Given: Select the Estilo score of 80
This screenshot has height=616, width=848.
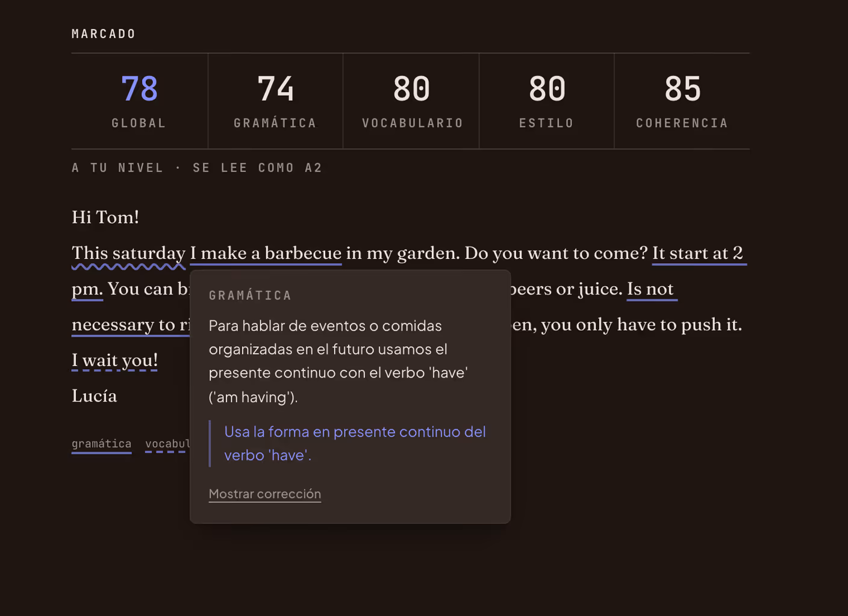Looking at the screenshot, I should coord(547,101).
